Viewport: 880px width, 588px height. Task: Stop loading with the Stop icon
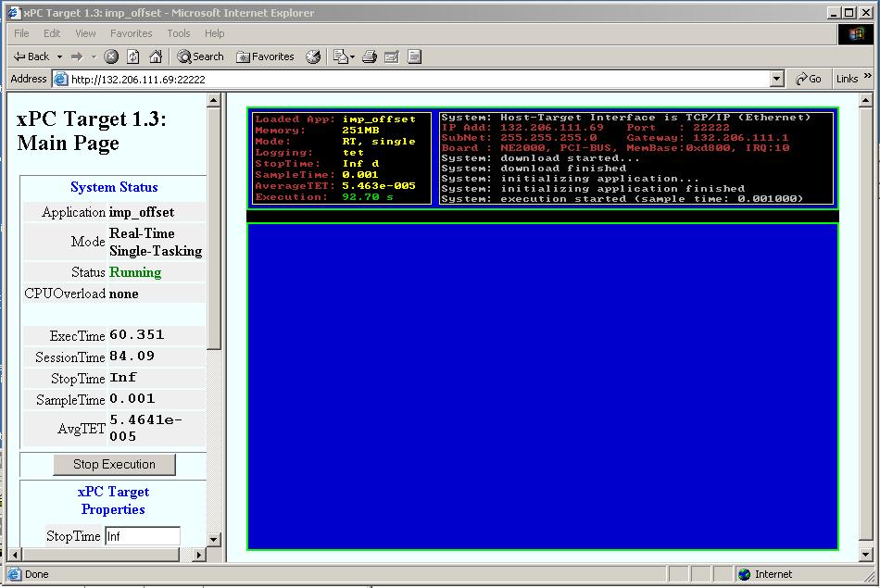coord(111,56)
